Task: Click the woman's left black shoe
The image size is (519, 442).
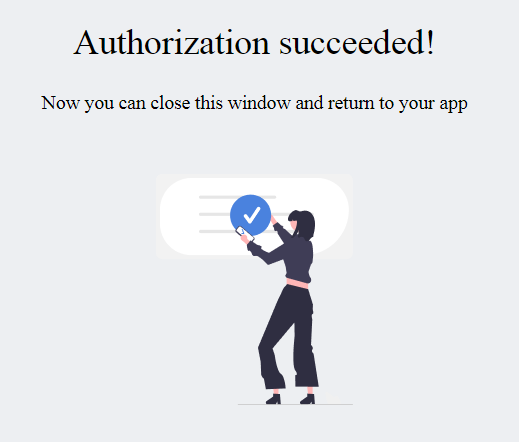Action: 273,399
